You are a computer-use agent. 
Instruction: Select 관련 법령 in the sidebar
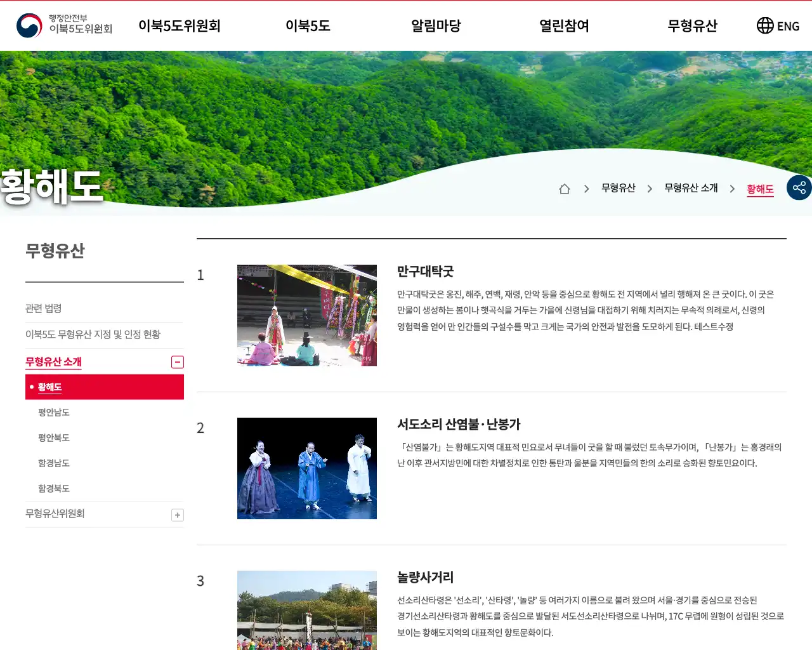click(44, 308)
